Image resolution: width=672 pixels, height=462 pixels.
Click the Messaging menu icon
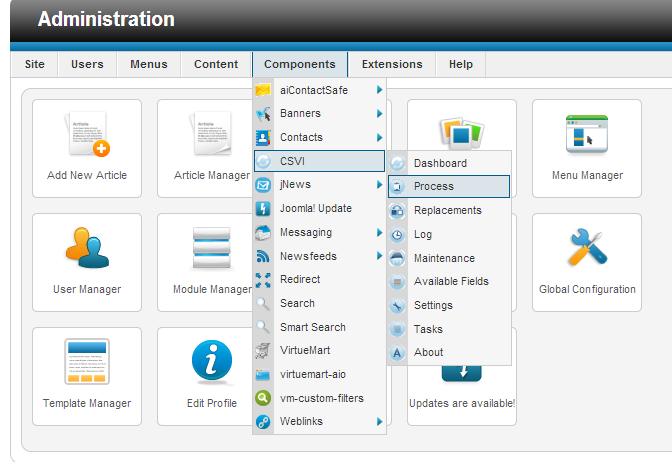pyautogui.click(x=263, y=233)
